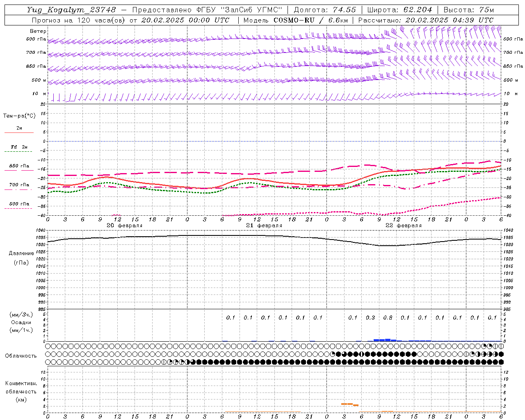Click the "21 февраля" date label

point(264,226)
